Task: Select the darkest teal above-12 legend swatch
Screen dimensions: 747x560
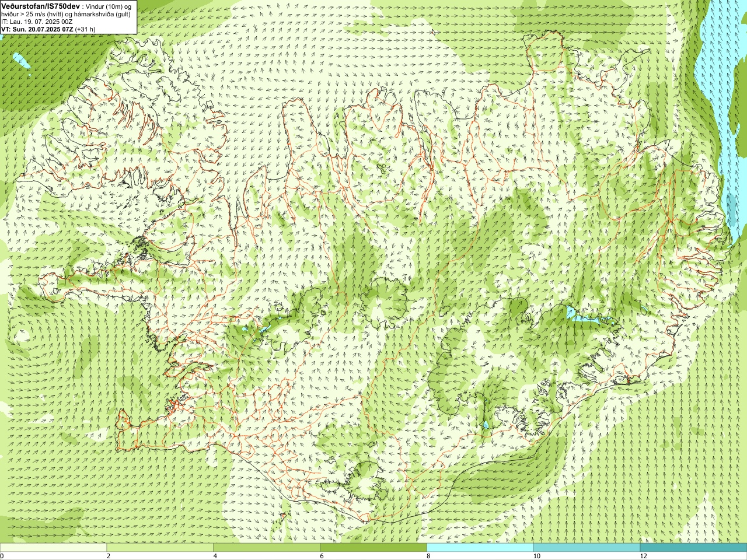Action: tap(693, 548)
